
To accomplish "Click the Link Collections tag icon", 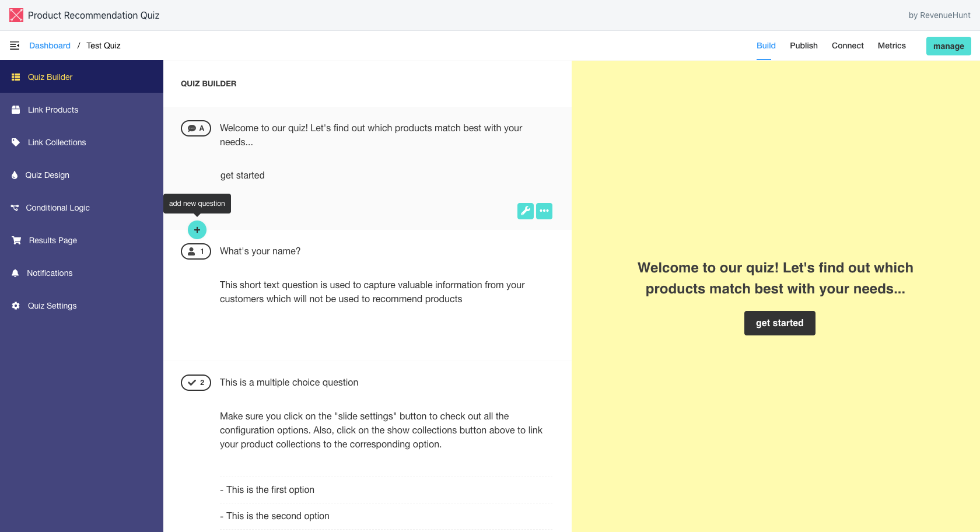I will (16, 142).
